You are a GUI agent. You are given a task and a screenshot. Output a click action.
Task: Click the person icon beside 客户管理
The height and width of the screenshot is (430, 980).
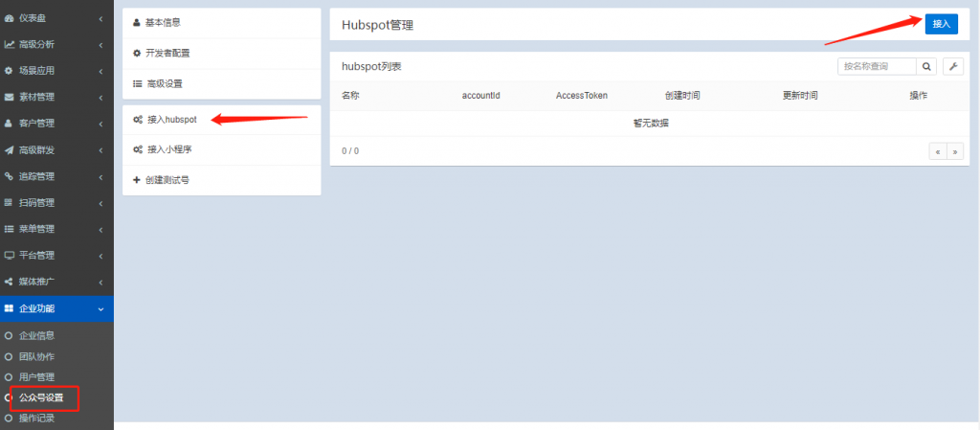[x=9, y=124]
